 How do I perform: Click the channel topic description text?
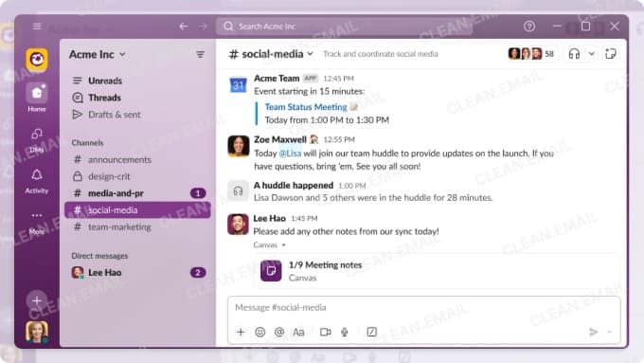pyautogui.click(x=381, y=54)
